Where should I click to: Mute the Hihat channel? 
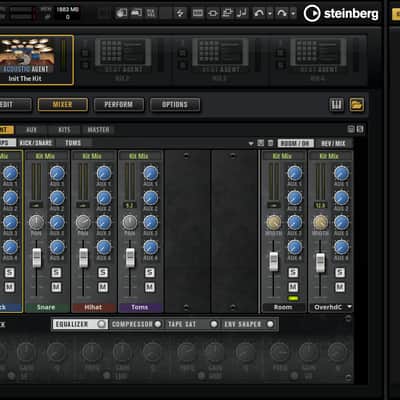103,287
